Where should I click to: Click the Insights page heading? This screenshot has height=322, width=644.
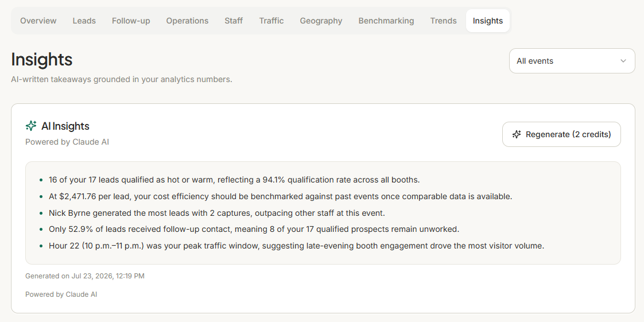pos(41,59)
